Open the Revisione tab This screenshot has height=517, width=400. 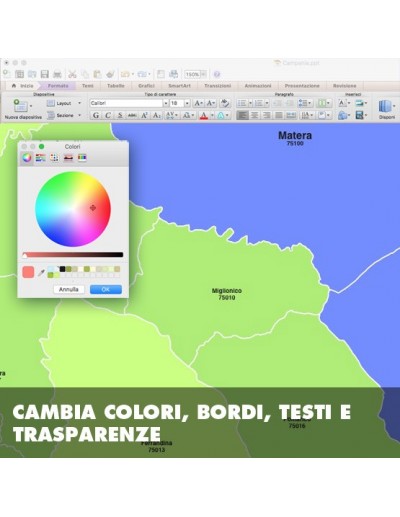tap(344, 86)
